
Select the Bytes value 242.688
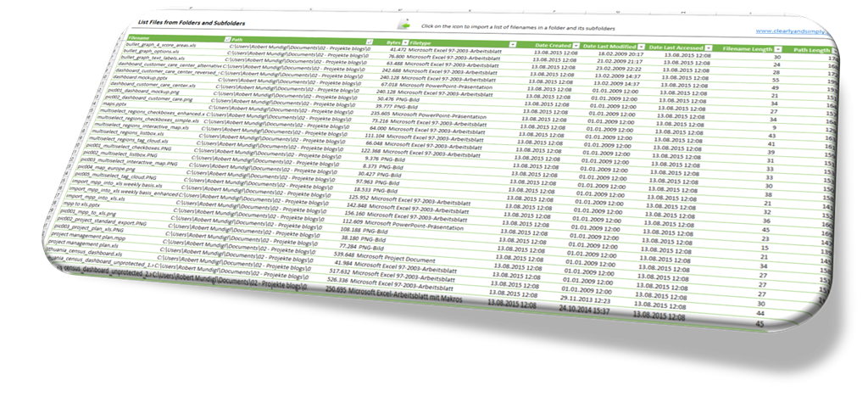(x=392, y=71)
